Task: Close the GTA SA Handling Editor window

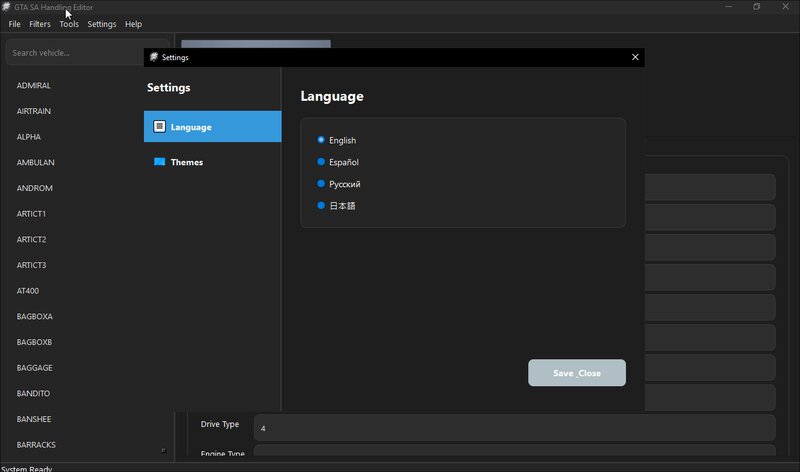Action: pyautogui.click(x=785, y=7)
